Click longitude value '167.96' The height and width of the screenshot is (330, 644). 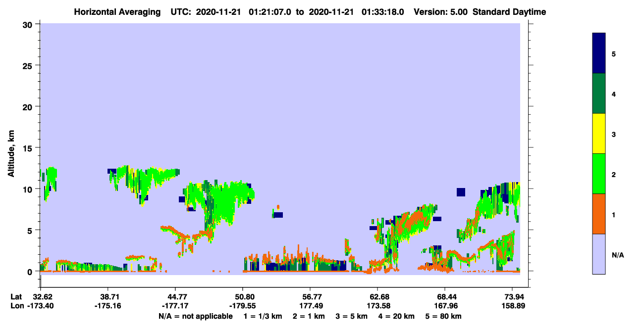click(445, 306)
